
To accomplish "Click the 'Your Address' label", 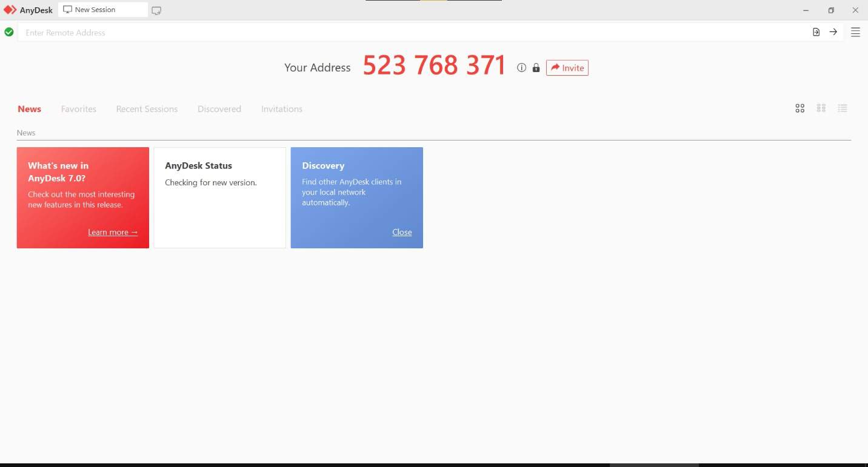I will coord(318,68).
